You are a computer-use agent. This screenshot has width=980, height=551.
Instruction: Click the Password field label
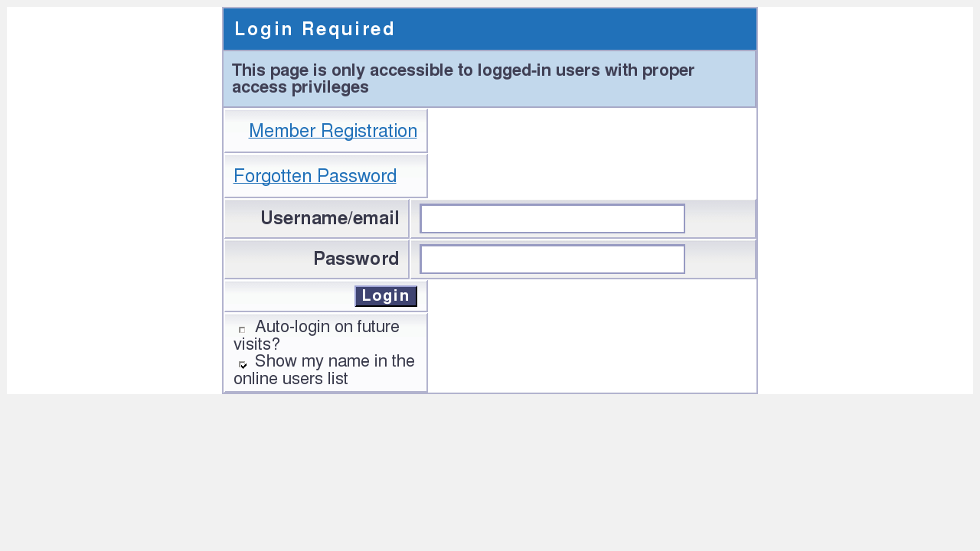(x=356, y=259)
